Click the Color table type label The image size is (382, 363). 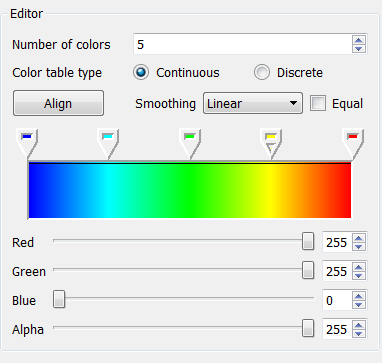pos(57,73)
